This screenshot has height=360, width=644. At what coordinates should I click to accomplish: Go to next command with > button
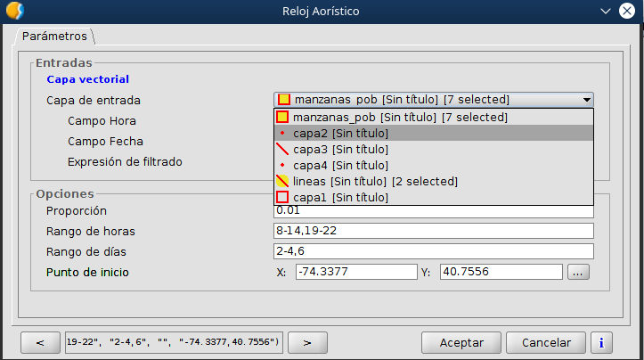[305, 342]
